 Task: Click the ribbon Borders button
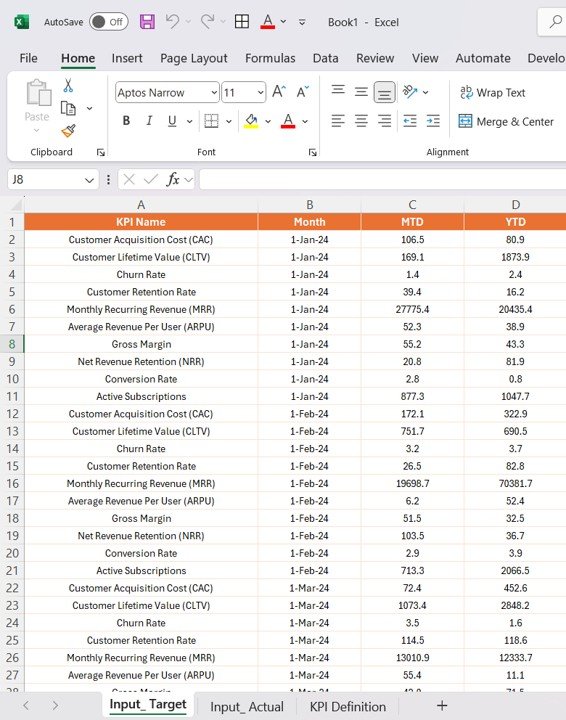click(211, 121)
